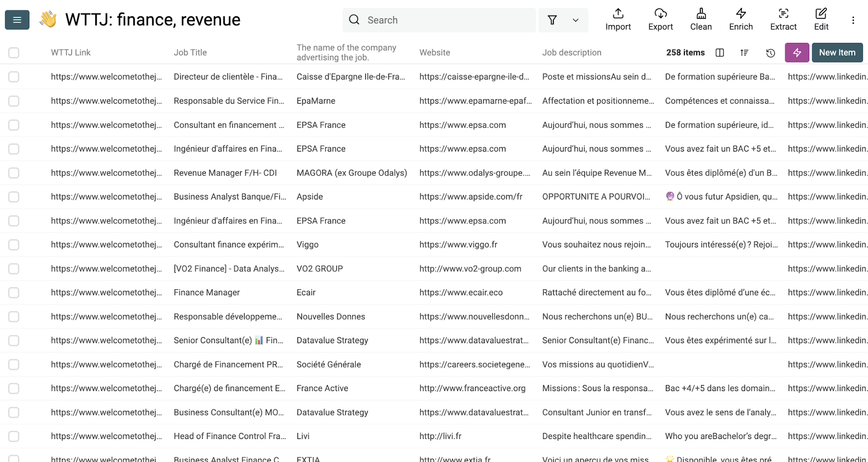Check the Caisse d'Epargne row checkbox
This screenshot has width=868, height=462.
pos(14,77)
